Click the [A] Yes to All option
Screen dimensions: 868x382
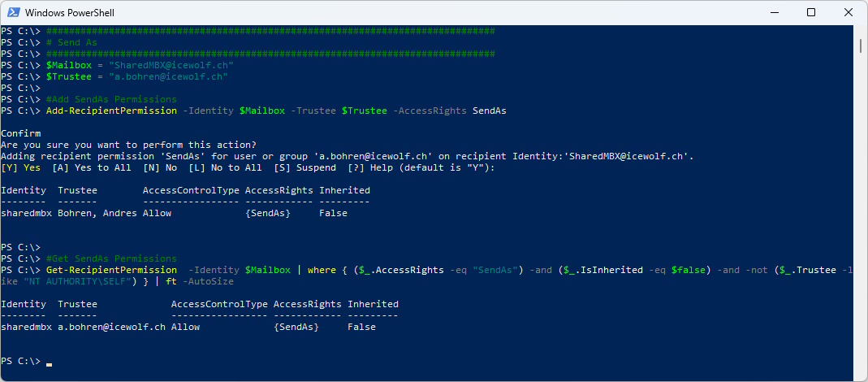click(91, 167)
